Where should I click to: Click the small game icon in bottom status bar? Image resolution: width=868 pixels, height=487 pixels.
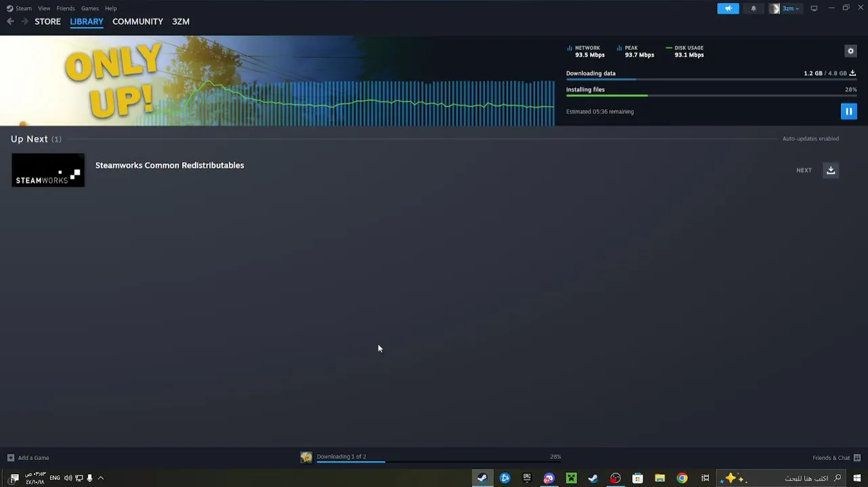coord(306,457)
